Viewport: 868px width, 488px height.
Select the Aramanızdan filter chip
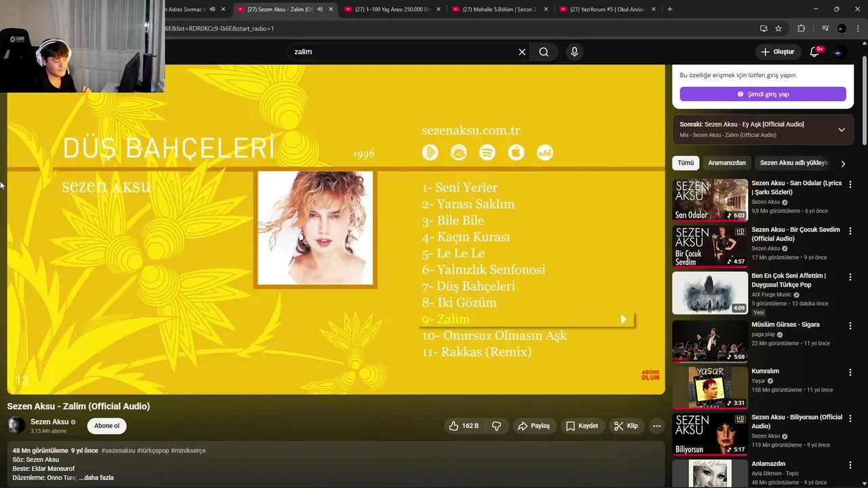click(x=727, y=163)
